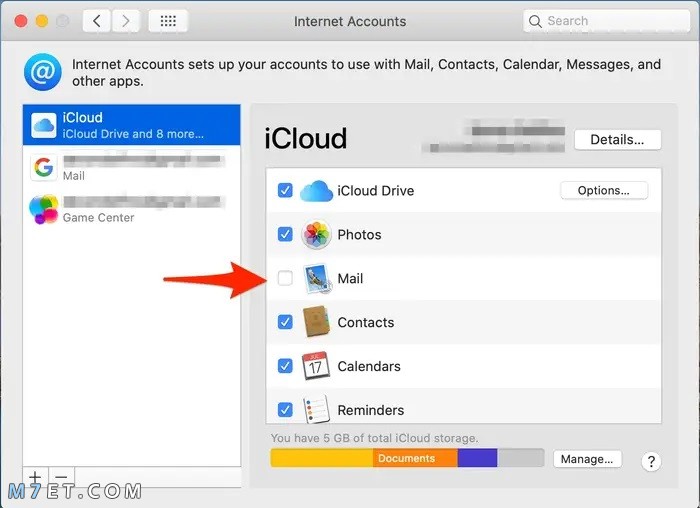Click the 'You have 5 GB' storage text
700x508 pixels.
tap(375, 438)
